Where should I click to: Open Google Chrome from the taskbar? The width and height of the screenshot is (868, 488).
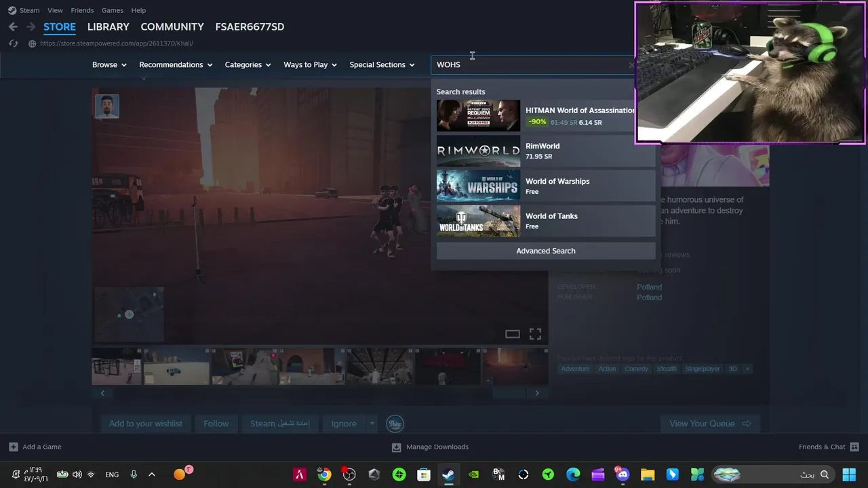pos(324,474)
